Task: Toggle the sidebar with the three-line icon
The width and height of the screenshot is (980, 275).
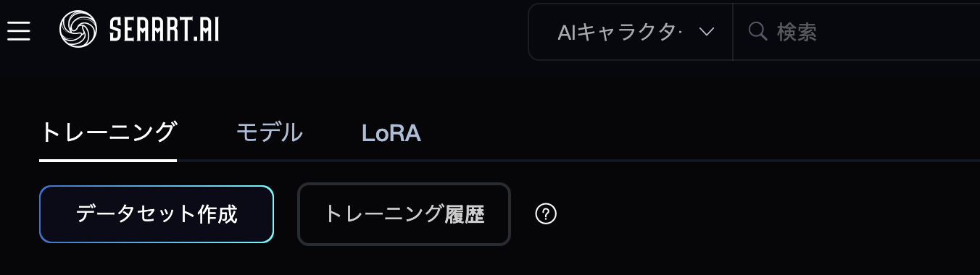Action: 18,31
